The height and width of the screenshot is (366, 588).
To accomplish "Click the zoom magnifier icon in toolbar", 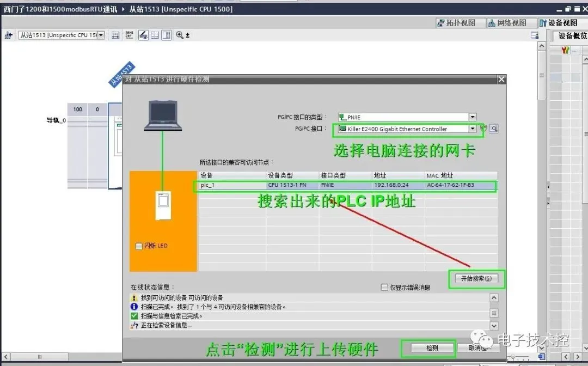I will click(180, 35).
